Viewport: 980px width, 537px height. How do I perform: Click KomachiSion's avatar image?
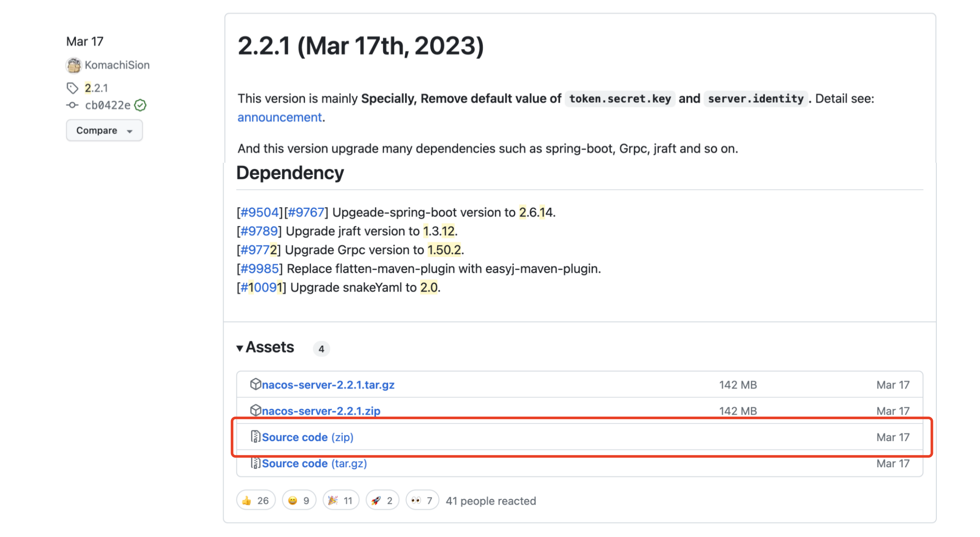pyautogui.click(x=74, y=65)
